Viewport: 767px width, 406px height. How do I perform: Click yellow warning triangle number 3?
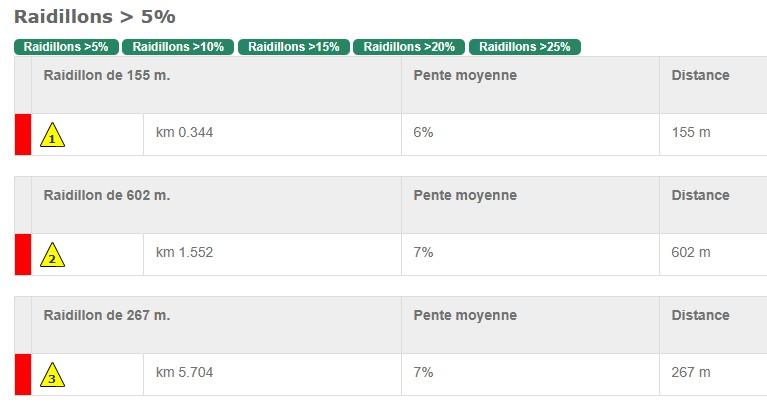[x=53, y=375]
